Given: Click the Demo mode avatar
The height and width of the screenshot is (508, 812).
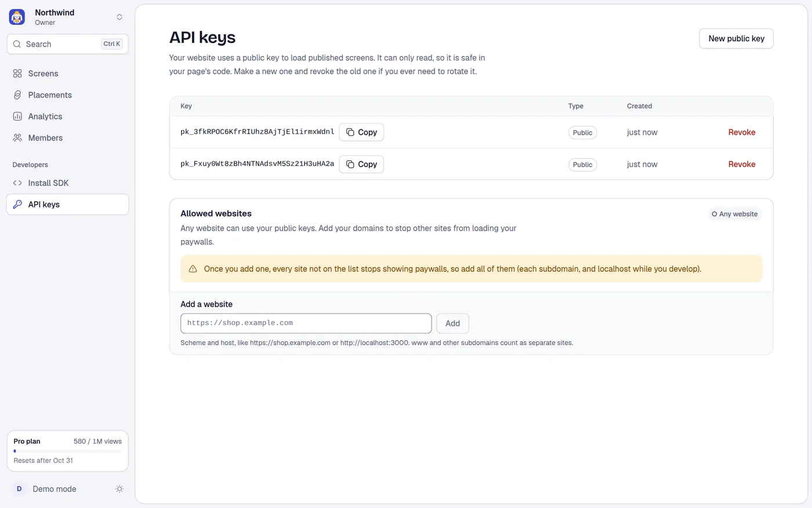Looking at the screenshot, I should click(19, 489).
